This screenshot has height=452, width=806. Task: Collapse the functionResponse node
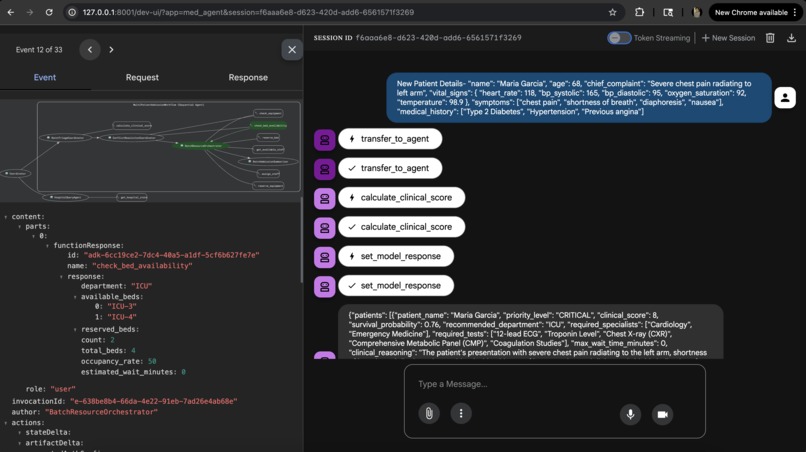[x=47, y=246]
